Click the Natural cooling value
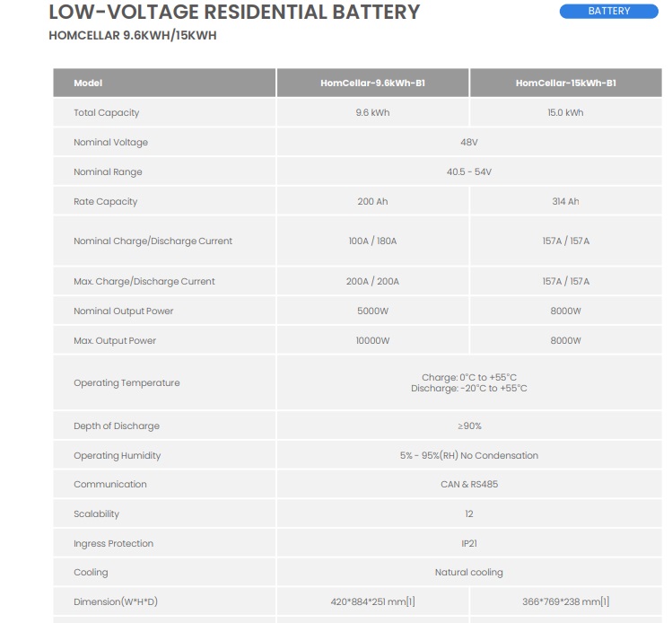The image size is (672, 623). pos(469,572)
